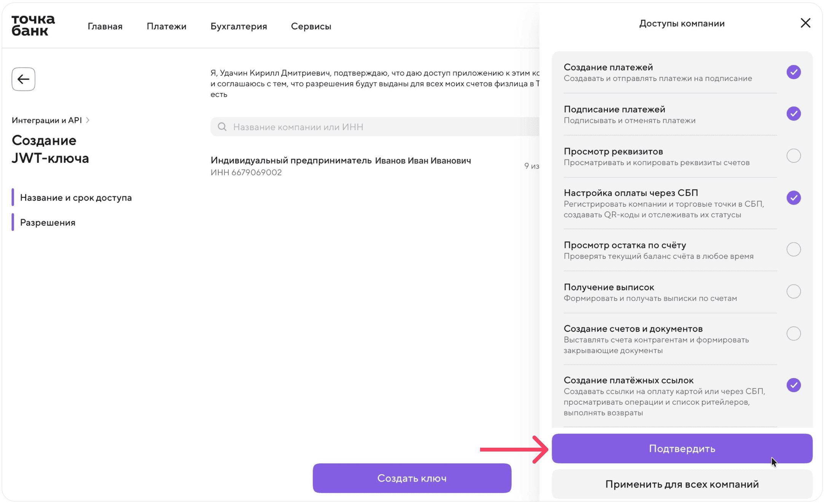Uncheck Подписание платежей permission
824x504 pixels.
point(794,114)
